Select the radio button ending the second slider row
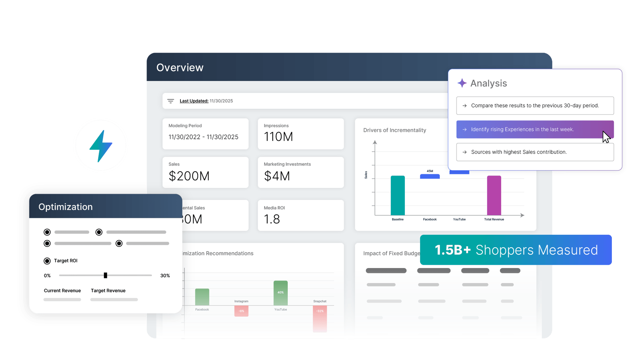The image size is (640, 364). (119, 243)
